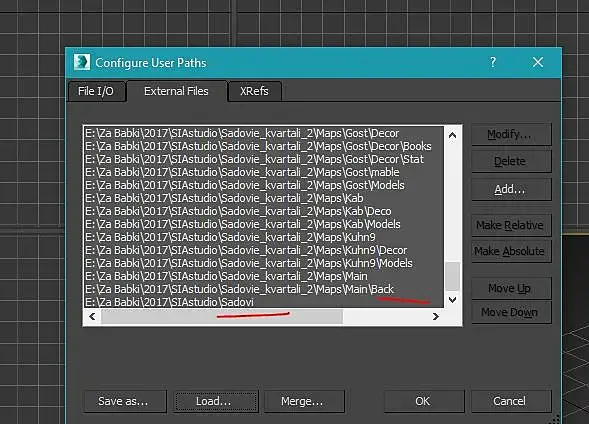Click the list scroll down arrow
589x424 pixels.
pyautogui.click(x=453, y=300)
